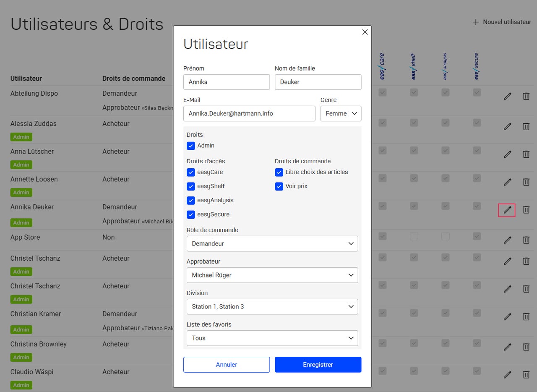537x392 pixels.
Task: Edit Christian Kramer via pencil icon
Action: [508, 316]
